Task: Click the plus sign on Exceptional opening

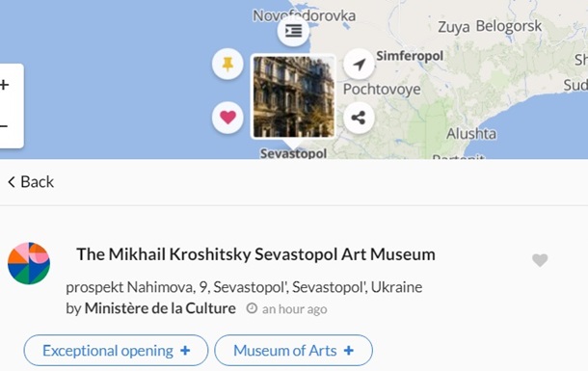Action: coord(185,351)
